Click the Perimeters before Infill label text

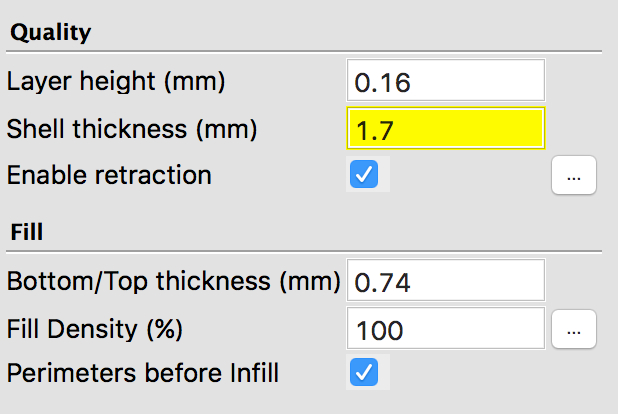pyautogui.click(x=143, y=373)
